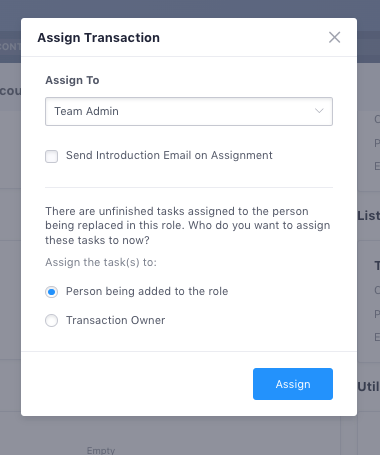Viewport: 380px width, 455px height.
Task: Click the Assign Transaction dialog title
Action: [98, 38]
